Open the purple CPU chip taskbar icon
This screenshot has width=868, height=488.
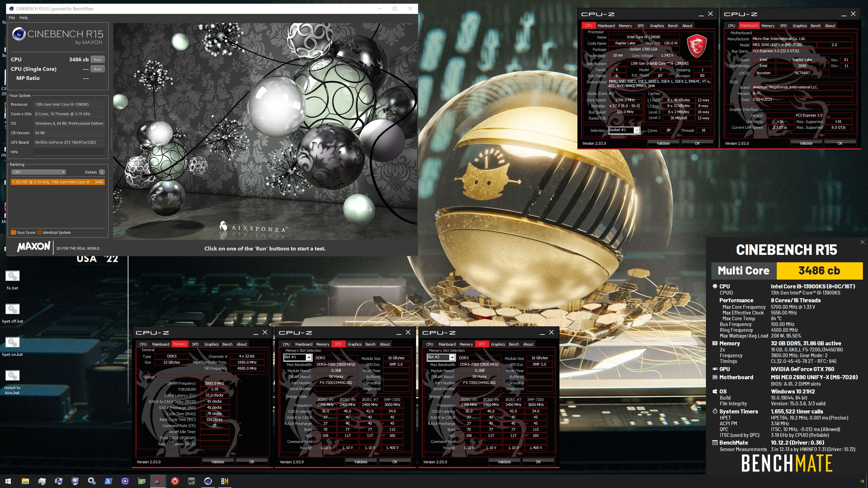[x=125, y=481]
